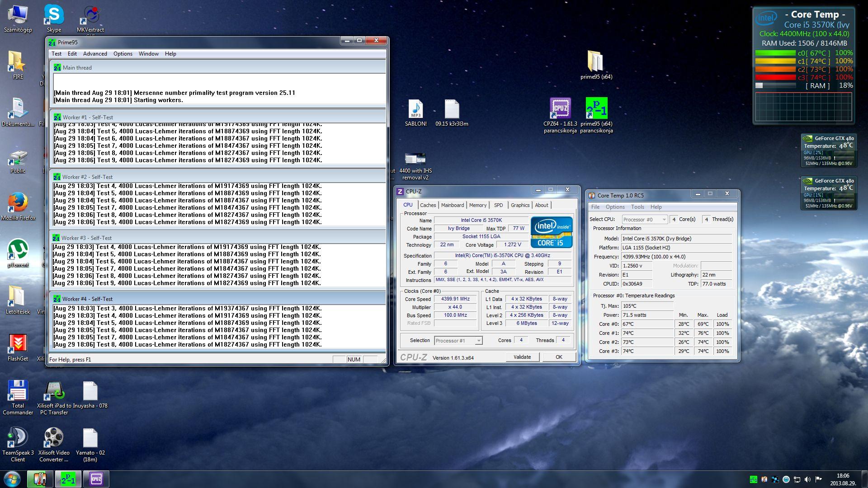Launch TeamSpeak 3 Client shortcut
The width and height of the screenshot is (868, 488).
pos(18,445)
